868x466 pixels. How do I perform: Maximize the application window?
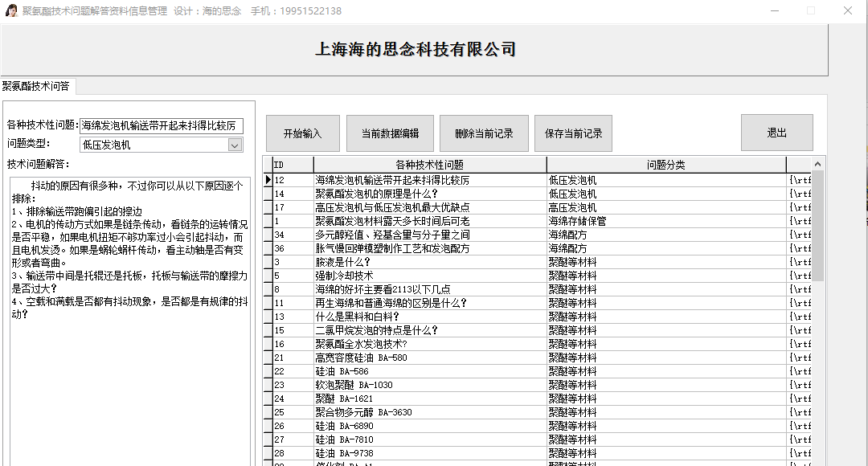(810, 11)
